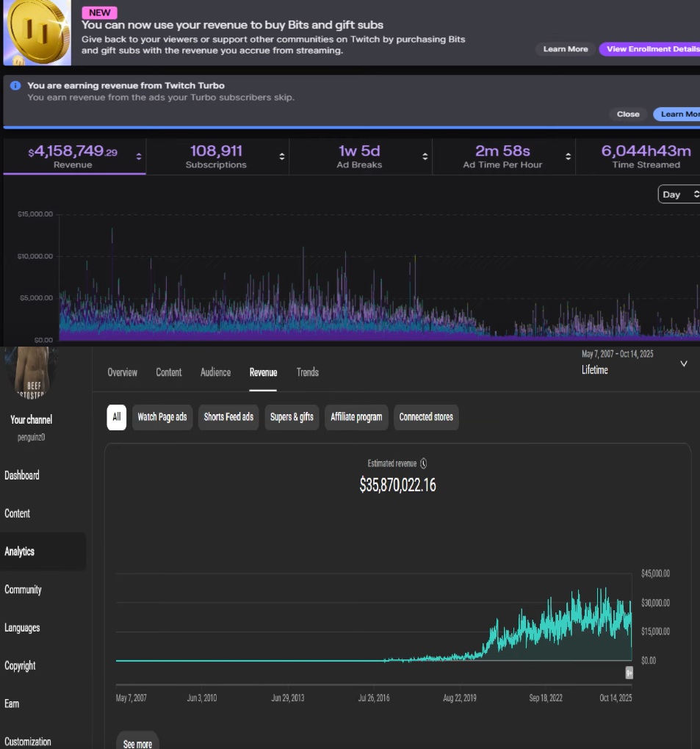Switch to the Trends tab
Screen dimensions: 700x749
(x=307, y=372)
